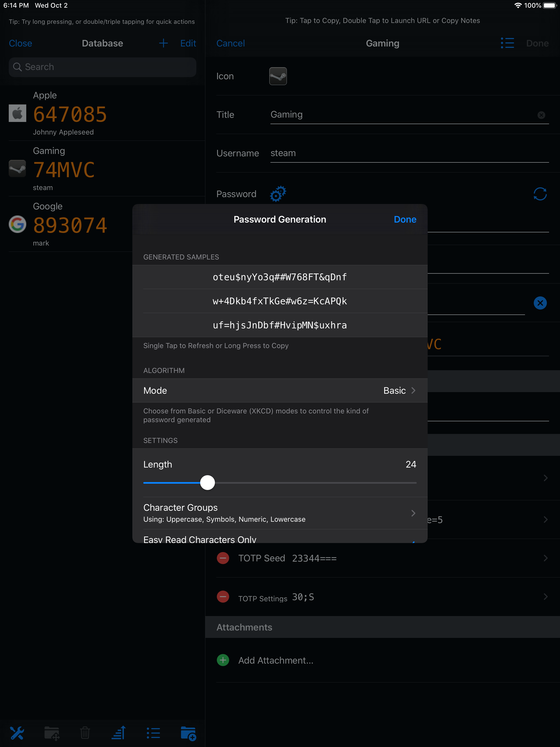This screenshot has width=560, height=747.
Task: Tap the sort entries icon
Action: tap(119, 733)
